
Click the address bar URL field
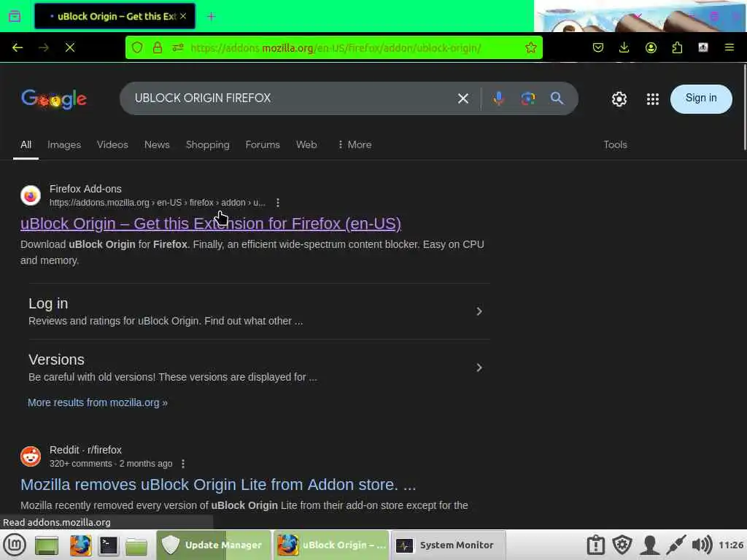(x=336, y=48)
